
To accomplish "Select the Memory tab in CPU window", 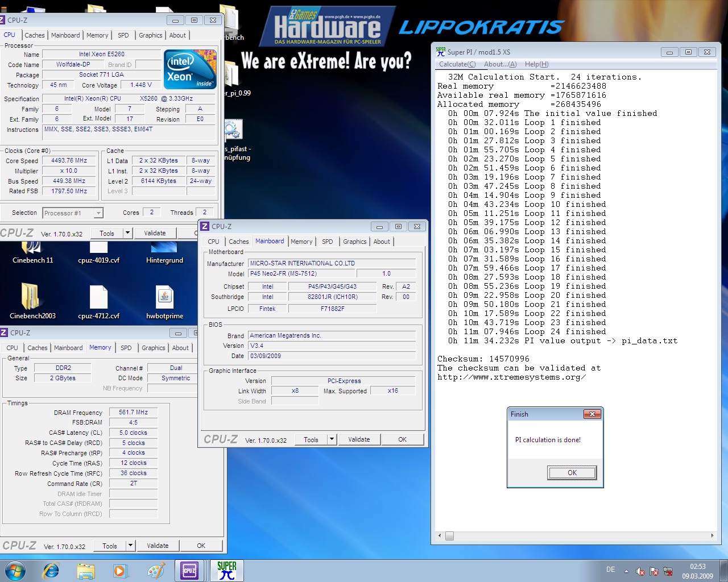I will click(x=97, y=35).
